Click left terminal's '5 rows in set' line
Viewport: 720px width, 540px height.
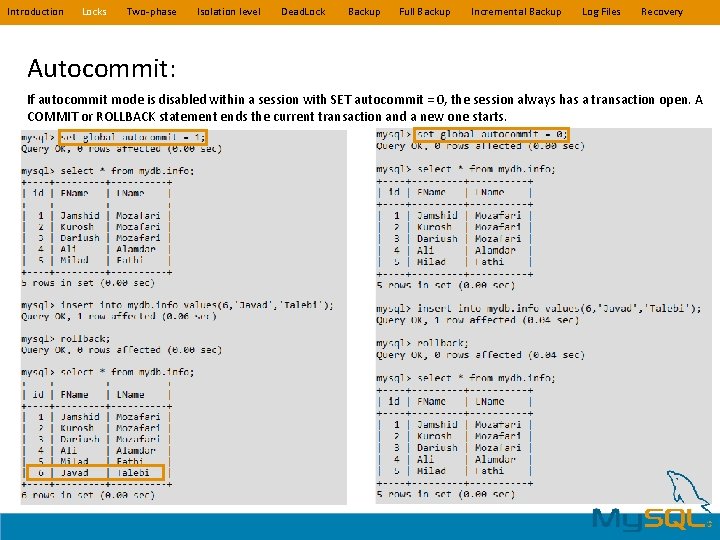(88, 283)
